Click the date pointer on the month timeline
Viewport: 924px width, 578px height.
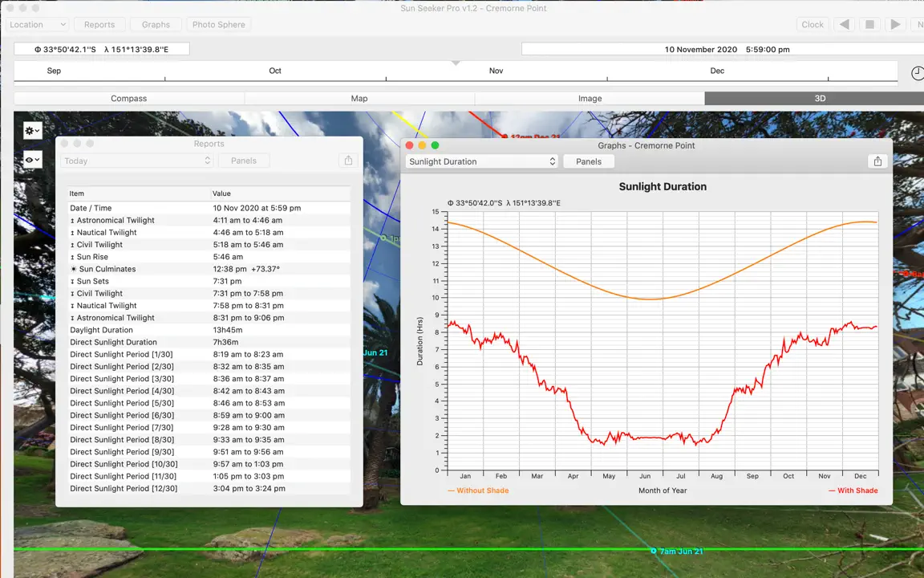click(456, 63)
